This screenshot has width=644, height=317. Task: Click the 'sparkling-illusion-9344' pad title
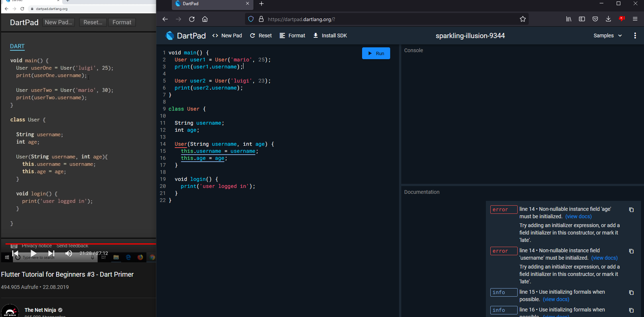pyautogui.click(x=470, y=36)
